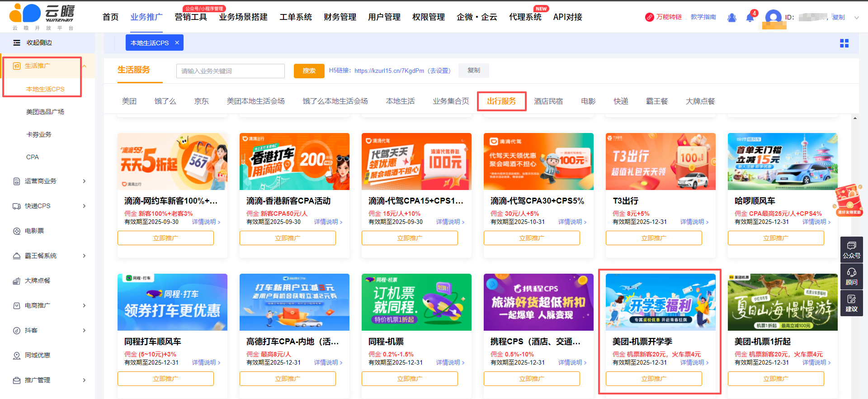Screen dimensions: 868x399
Task: Click the 滴滴-香港新客CPA活动 banner thumbnail
Action: [x=294, y=161]
